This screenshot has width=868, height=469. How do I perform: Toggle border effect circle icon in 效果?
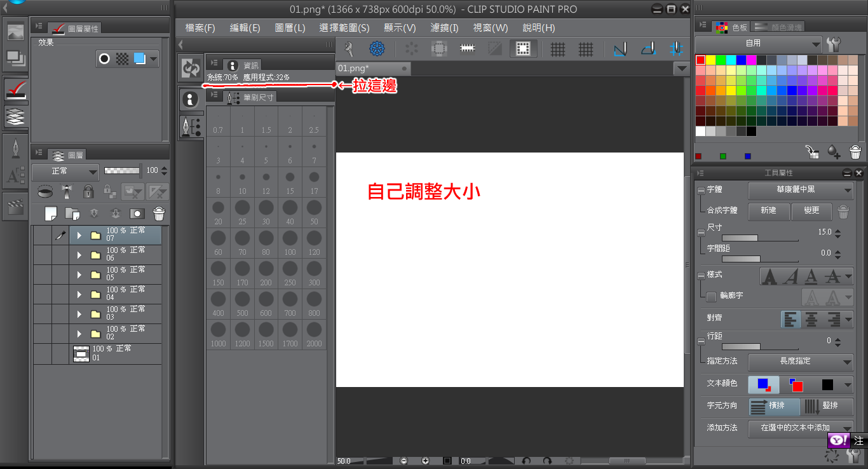click(x=104, y=59)
